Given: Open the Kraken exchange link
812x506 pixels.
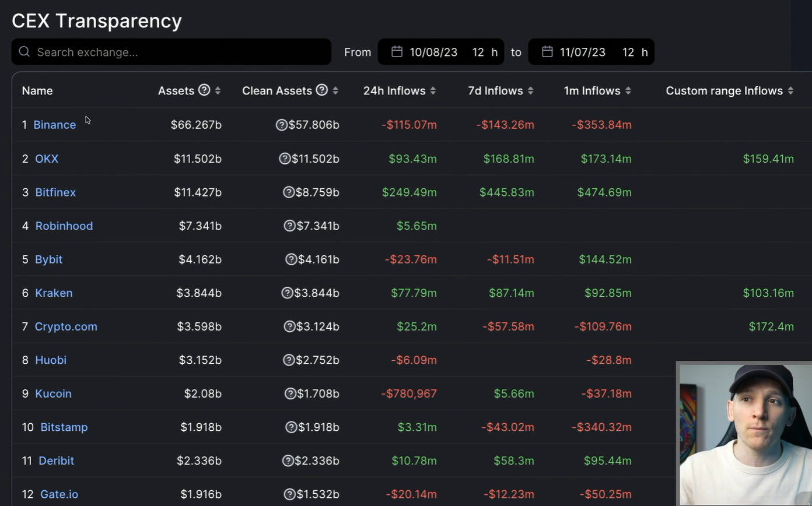Looking at the screenshot, I should [x=54, y=293].
